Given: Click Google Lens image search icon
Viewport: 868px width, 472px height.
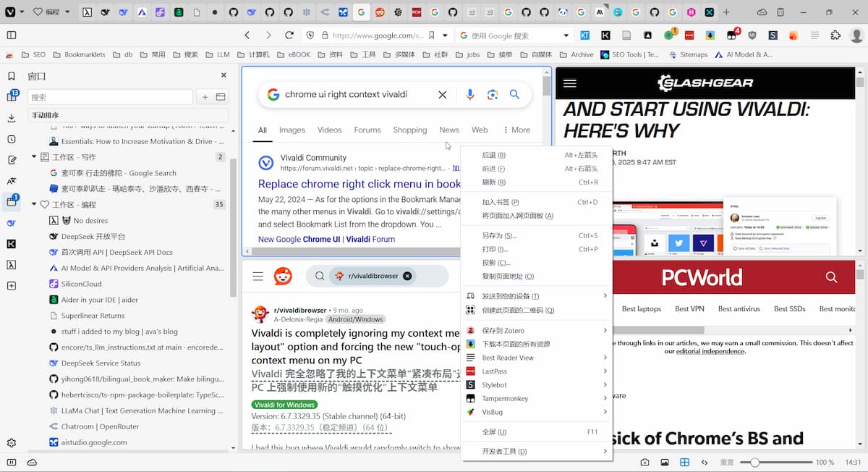Looking at the screenshot, I should pyautogui.click(x=493, y=94).
